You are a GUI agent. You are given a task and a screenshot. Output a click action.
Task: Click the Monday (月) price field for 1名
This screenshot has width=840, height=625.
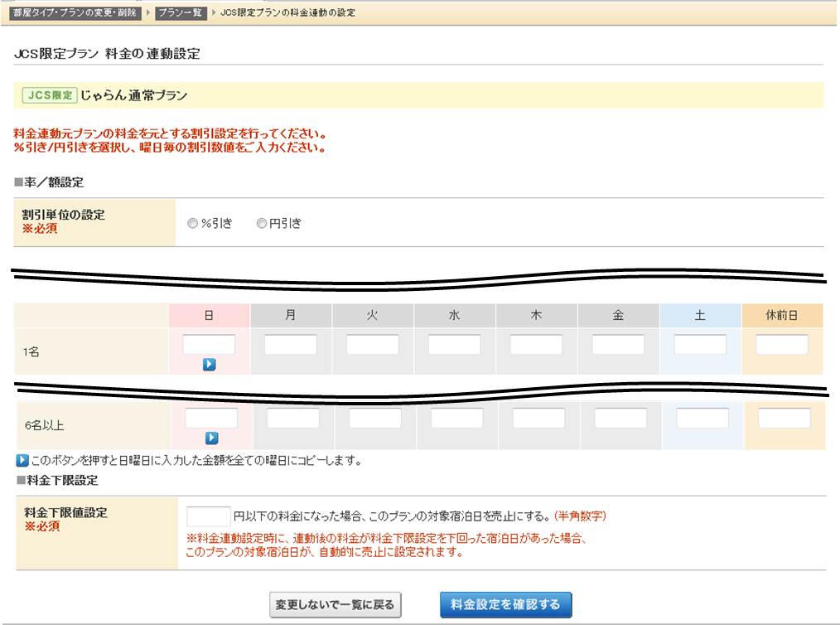(292, 343)
